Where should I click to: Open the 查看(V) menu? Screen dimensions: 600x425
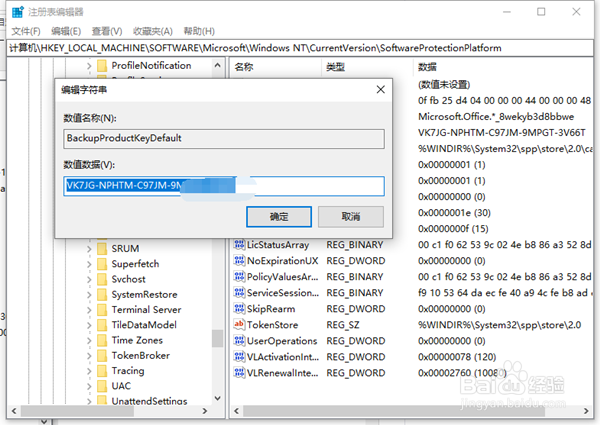click(107, 31)
